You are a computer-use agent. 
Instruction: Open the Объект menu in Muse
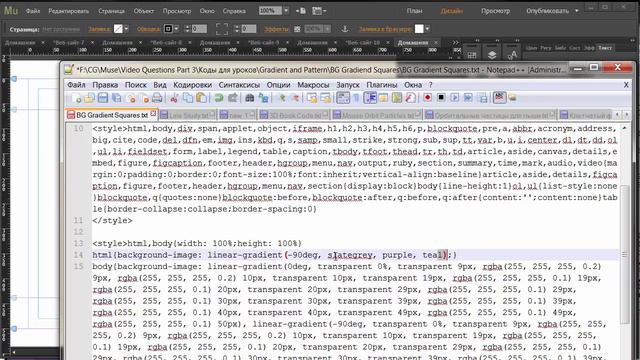[x=144, y=11]
